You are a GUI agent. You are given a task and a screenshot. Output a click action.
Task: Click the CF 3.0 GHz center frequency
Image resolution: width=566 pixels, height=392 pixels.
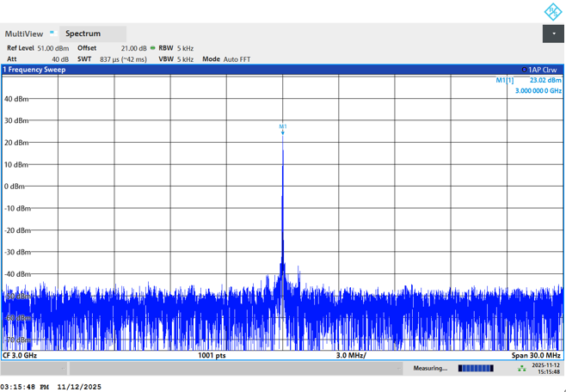21,355
